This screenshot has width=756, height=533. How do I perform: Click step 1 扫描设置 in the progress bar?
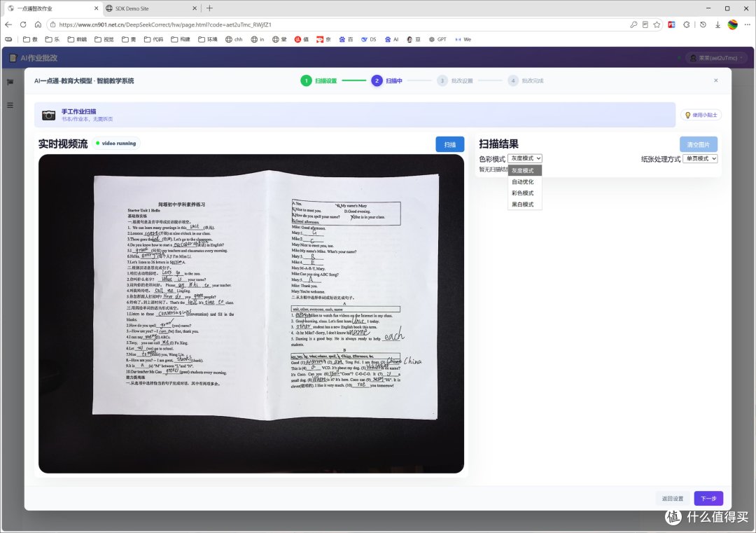point(318,81)
